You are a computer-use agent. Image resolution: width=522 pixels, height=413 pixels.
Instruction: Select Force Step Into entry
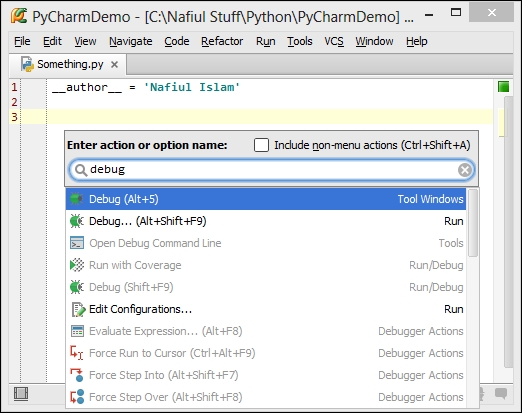pyautogui.click(x=266, y=375)
